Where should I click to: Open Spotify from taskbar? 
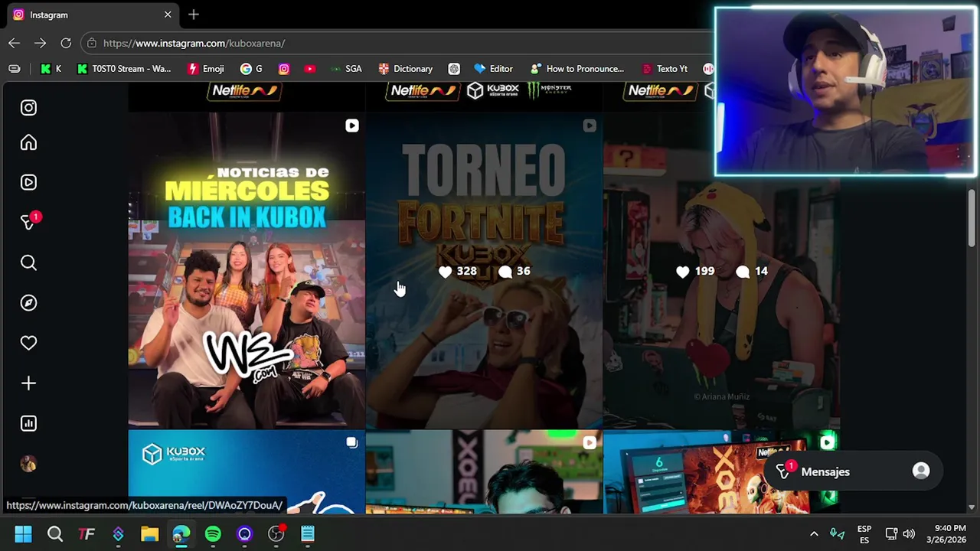pos(213,533)
